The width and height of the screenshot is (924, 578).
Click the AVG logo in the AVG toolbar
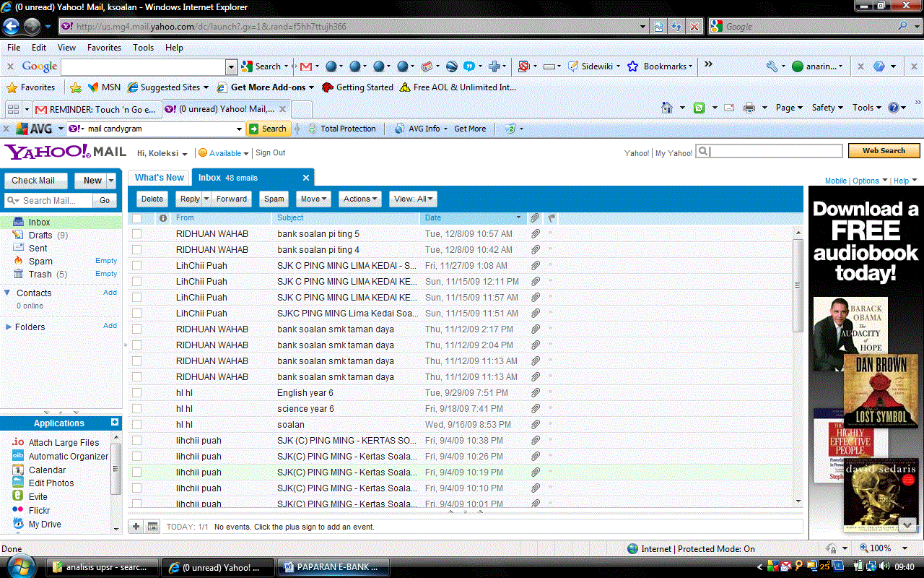pos(34,129)
